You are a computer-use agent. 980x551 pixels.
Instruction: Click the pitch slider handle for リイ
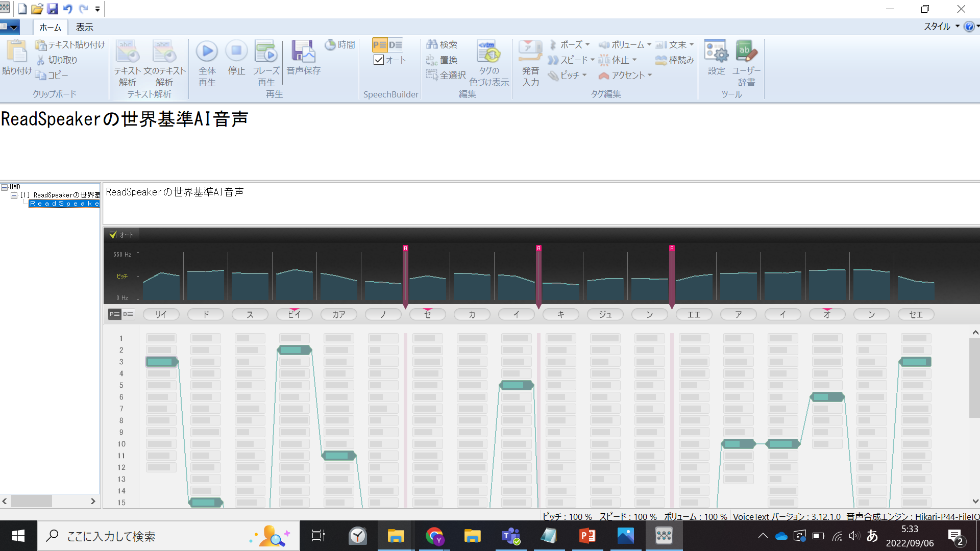161,362
